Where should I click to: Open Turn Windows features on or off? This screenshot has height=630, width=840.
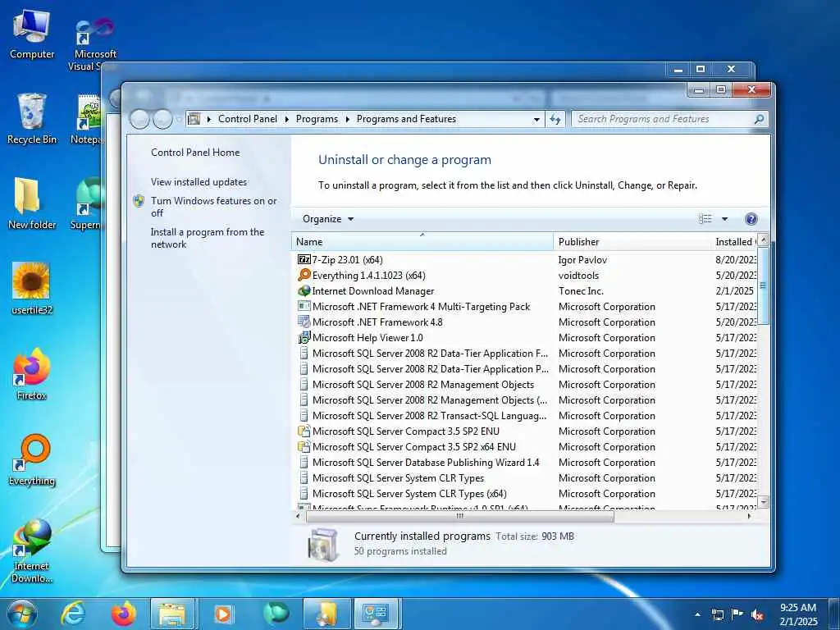pyautogui.click(x=213, y=207)
